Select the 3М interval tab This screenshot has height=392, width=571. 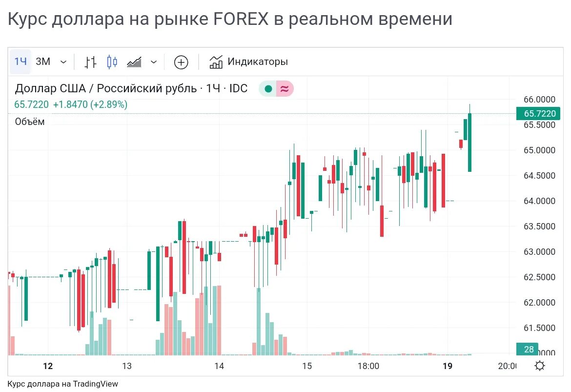pos(43,62)
